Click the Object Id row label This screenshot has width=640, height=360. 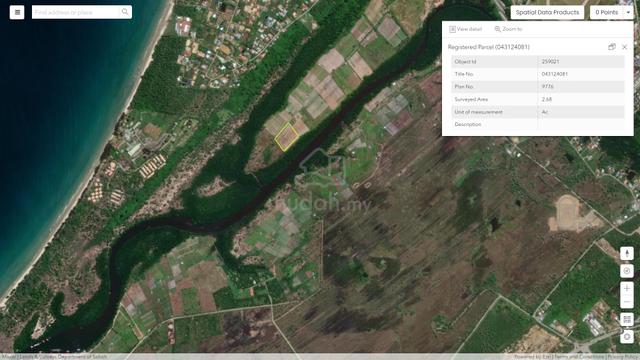click(x=465, y=62)
